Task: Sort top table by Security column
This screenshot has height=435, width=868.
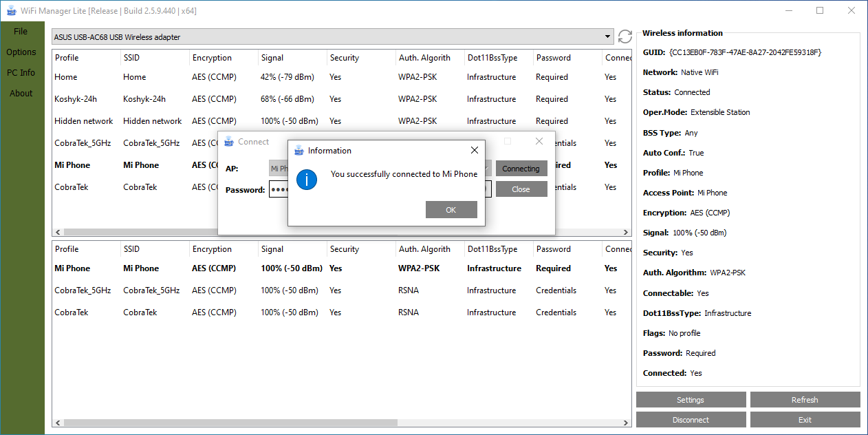Action: (361, 58)
